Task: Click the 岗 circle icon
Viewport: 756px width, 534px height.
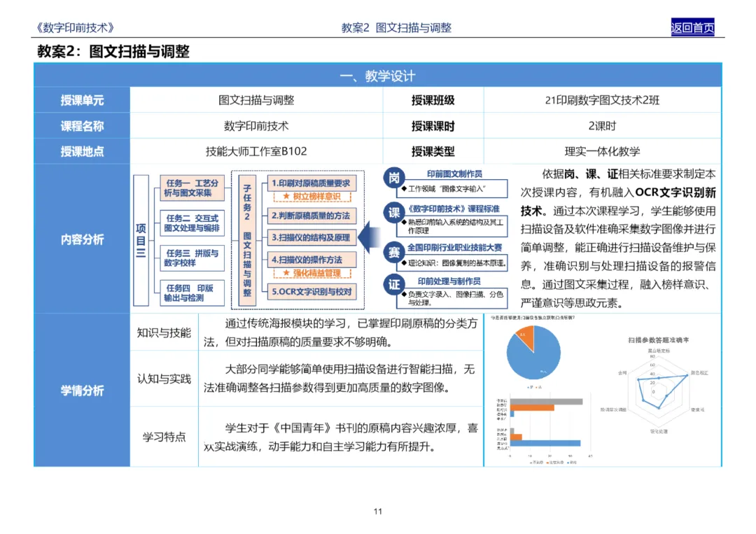Action: click(x=394, y=178)
